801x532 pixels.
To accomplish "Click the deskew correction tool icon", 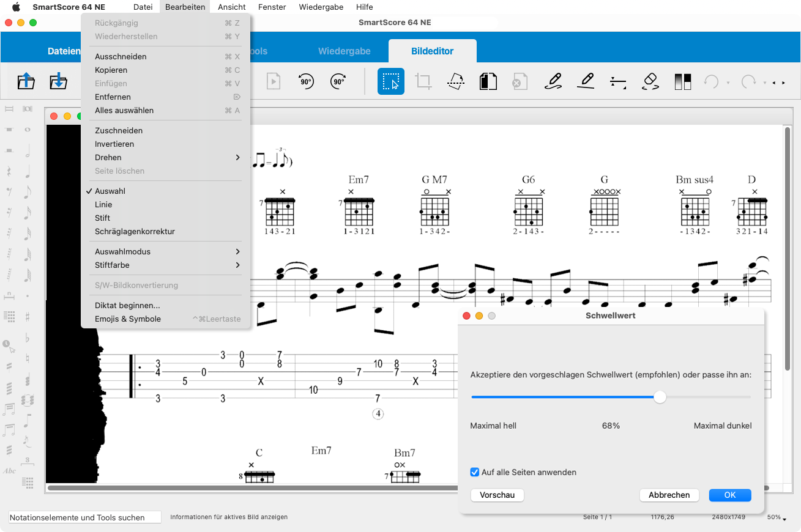I will click(455, 81).
